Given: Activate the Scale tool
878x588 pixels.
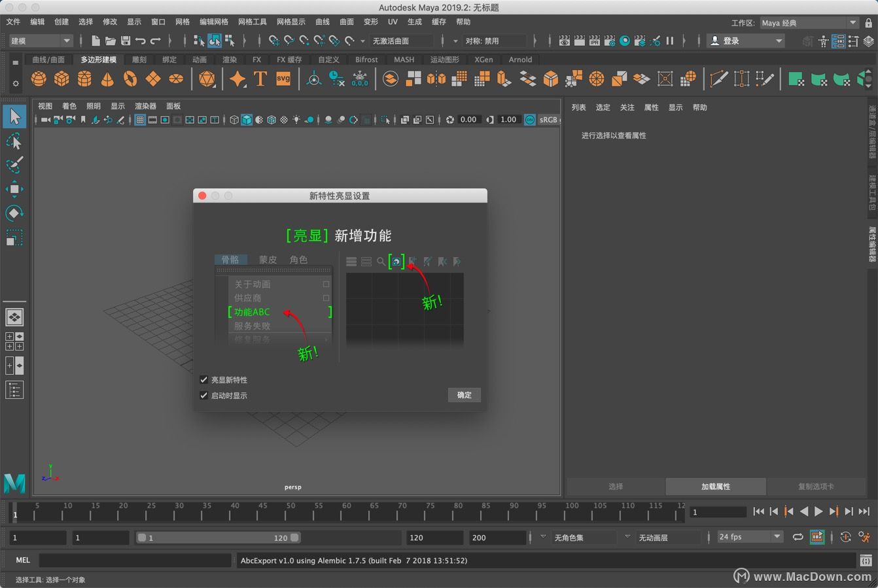Looking at the screenshot, I should click(14, 237).
